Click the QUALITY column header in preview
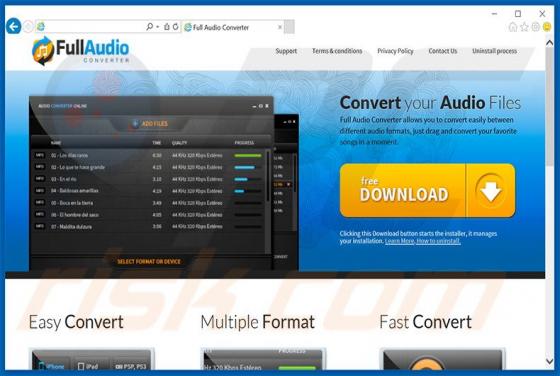The height and width of the screenshot is (376, 560). coord(179,143)
